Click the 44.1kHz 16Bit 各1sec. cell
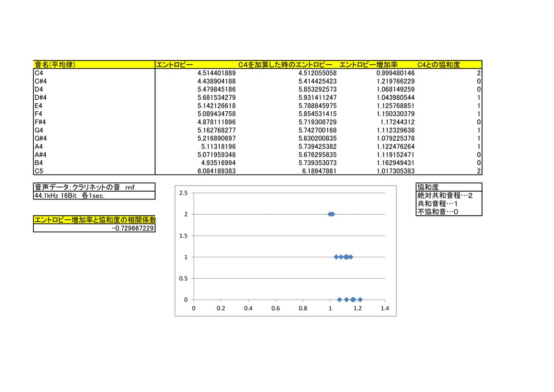The width and height of the screenshot is (554, 392). point(94,195)
